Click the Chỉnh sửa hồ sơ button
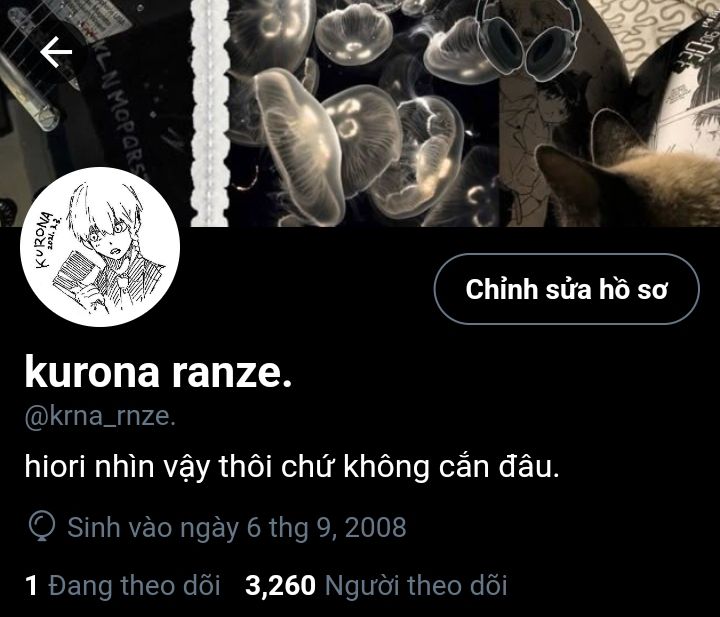The height and width of the screenshot is (617, 720). 567,289
